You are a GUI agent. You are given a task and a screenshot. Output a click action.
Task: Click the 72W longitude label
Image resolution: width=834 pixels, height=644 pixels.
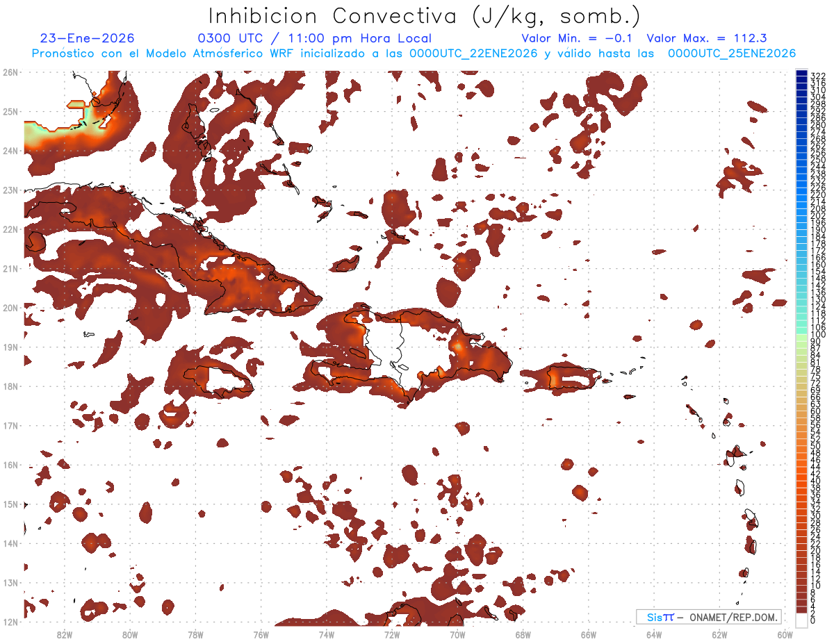tap(392, 634)
